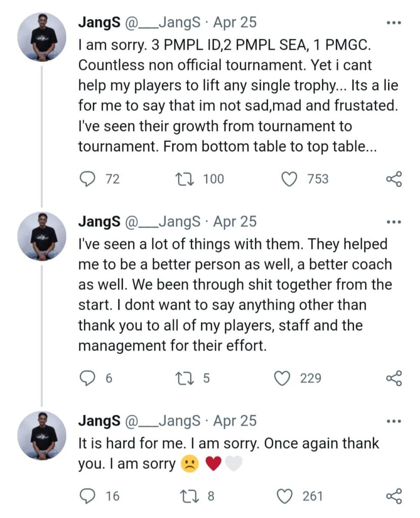Like the tweet with 753 likes

click(x=289, y=179)
